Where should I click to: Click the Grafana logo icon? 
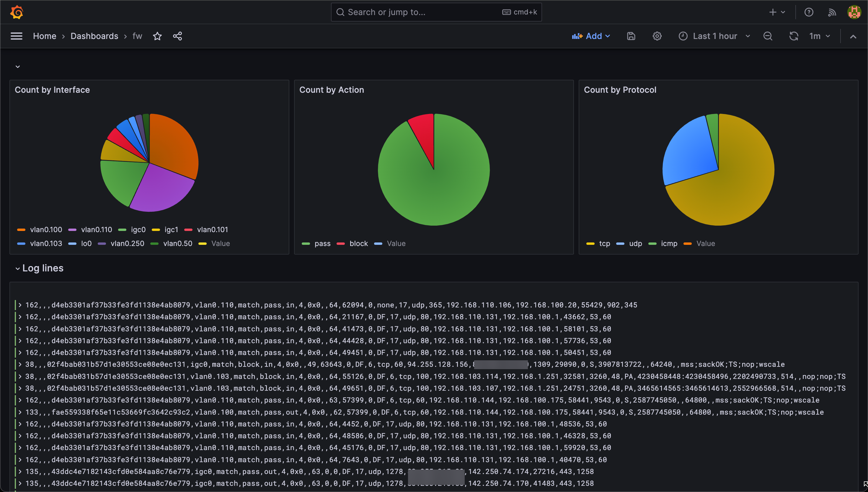click(17, 12)
